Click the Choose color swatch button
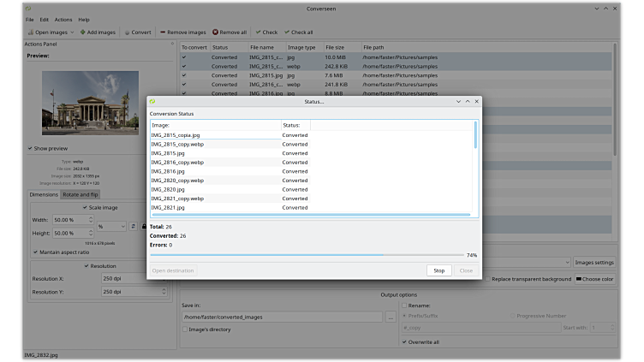This screenshot has width=644, height=362. [x=594, y=279]
